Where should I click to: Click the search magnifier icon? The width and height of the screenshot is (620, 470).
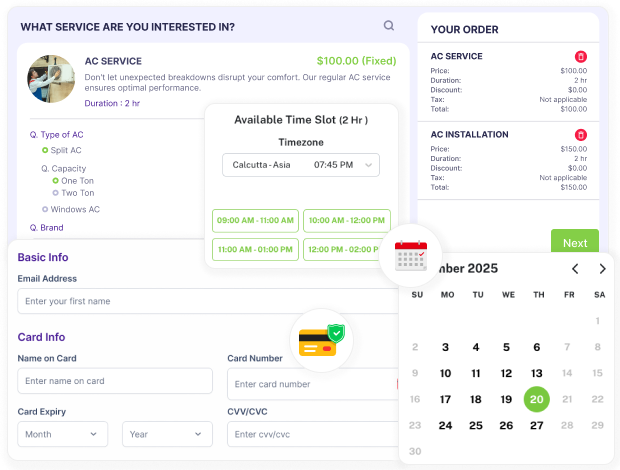389,26
